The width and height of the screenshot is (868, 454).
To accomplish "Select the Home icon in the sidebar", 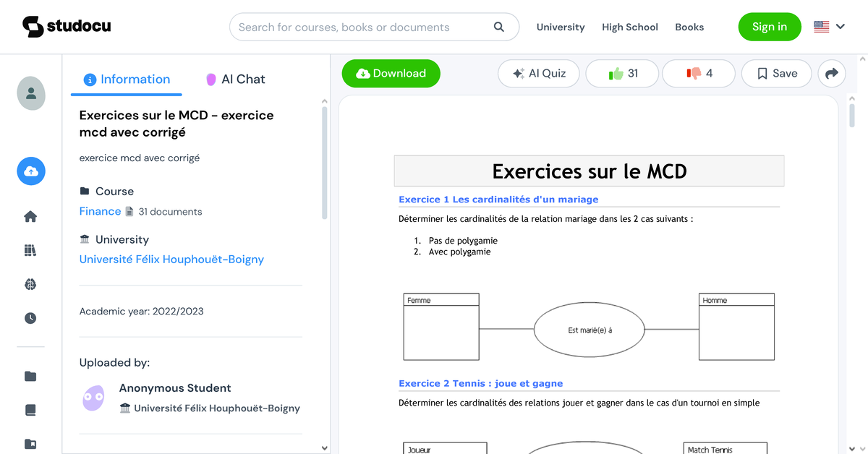I will [30, 216].
